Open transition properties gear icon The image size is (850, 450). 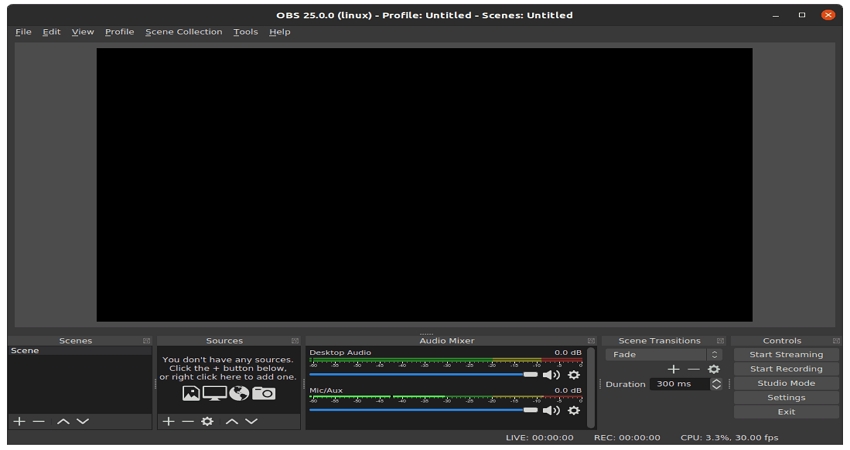click(x=714, y=369)
